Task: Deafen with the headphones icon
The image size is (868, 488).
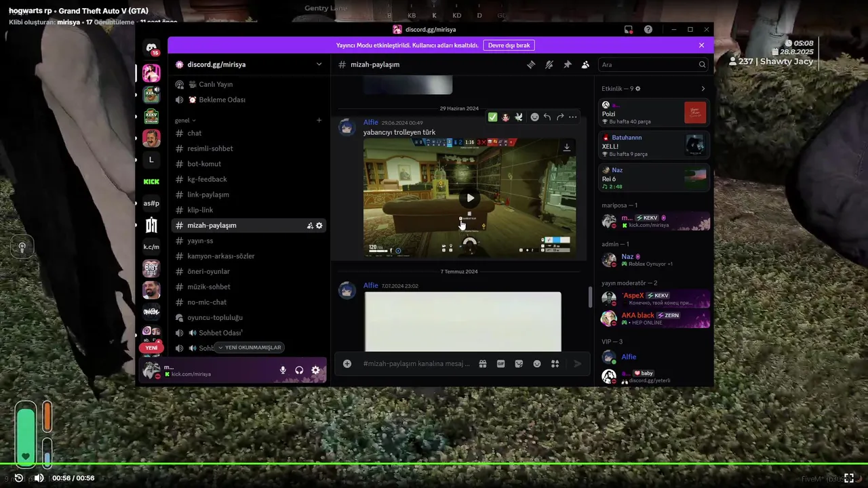Action: click(x=299, y=370)
